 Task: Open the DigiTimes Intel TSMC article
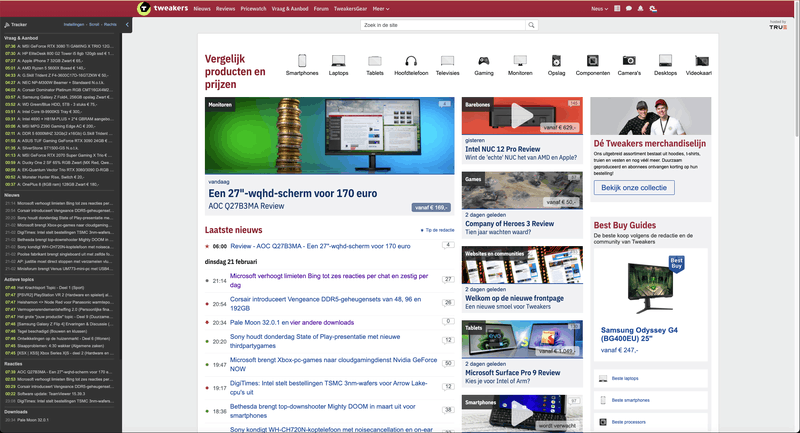click(329, 388)
